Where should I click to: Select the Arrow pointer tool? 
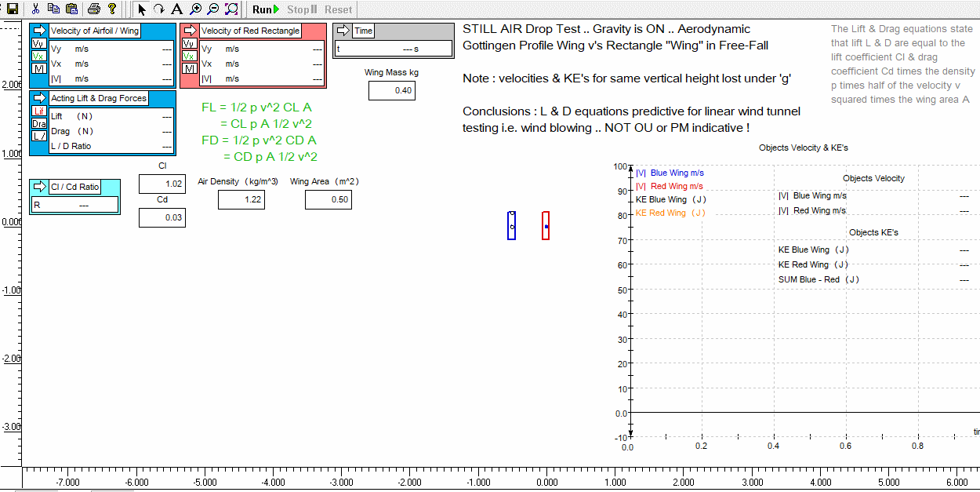coord(142,9)
